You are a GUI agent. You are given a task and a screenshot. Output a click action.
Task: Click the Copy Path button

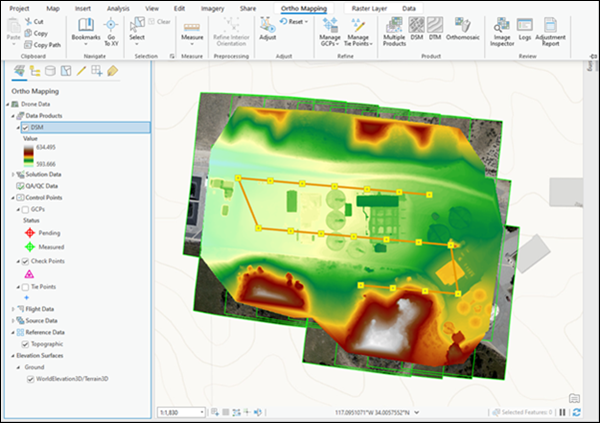(x=45, y=45)
